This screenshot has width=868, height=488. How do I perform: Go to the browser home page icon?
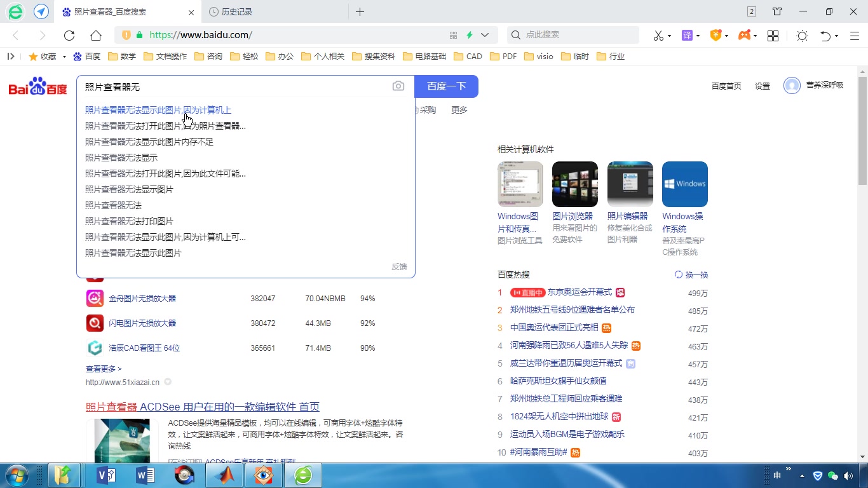click(96, 36)
